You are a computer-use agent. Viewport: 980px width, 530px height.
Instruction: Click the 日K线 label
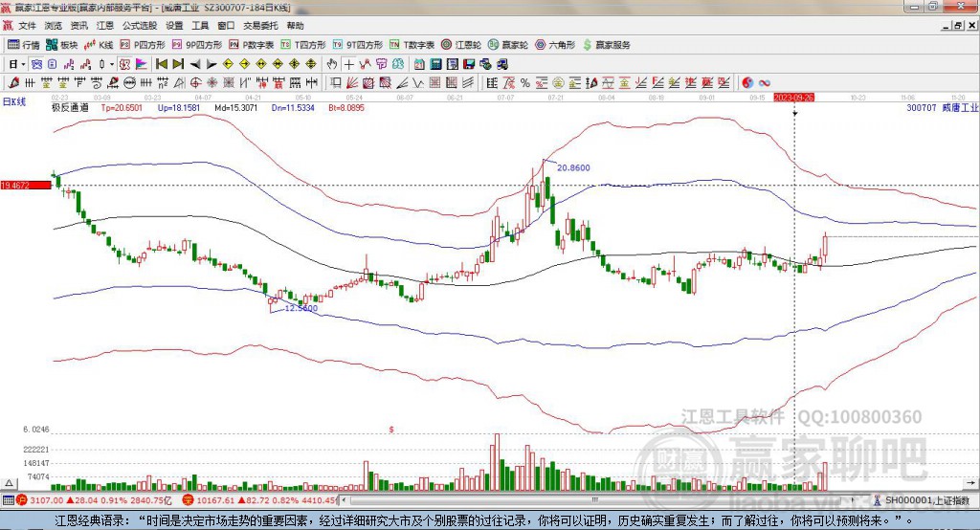[x=13, y=101]
